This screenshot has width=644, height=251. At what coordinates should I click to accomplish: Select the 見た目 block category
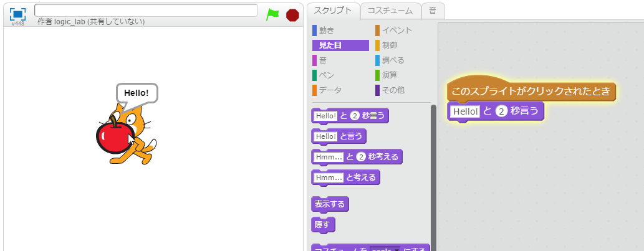point(340,45)
